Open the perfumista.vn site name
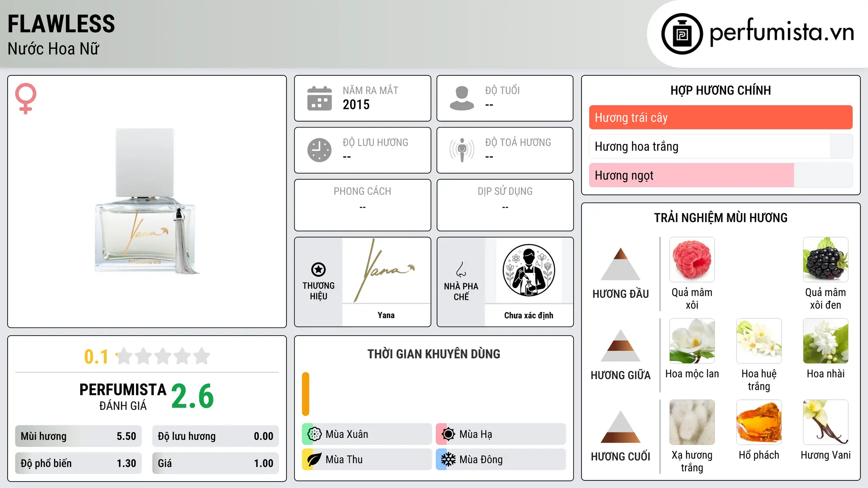The width and height of the screenshot is (868, 488). [x=782, y=32]
